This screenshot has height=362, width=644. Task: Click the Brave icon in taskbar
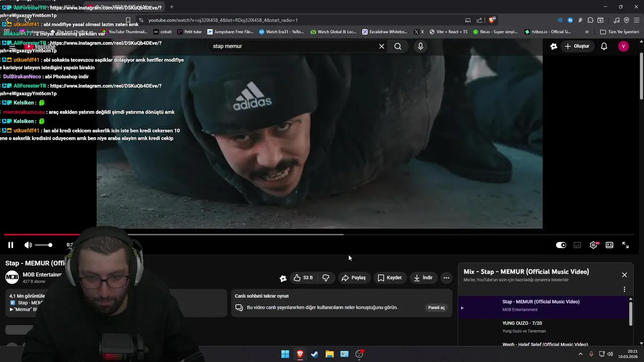(x=300, y=354)
